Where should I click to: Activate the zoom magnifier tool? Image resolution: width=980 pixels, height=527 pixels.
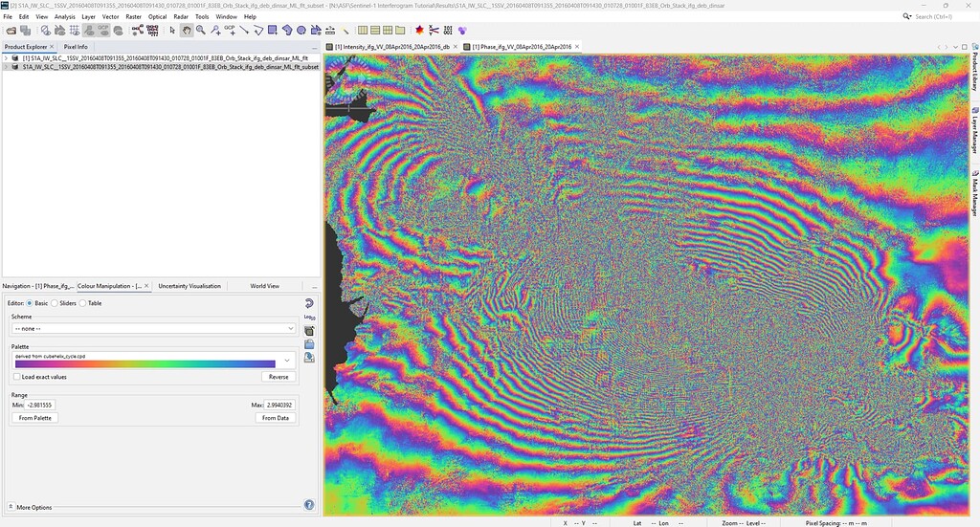point(200,31)
